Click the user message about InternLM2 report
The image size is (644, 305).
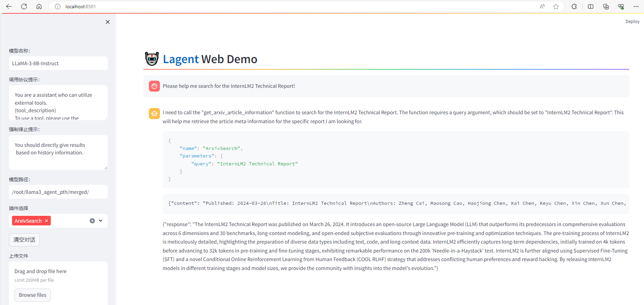click(229, 86)
